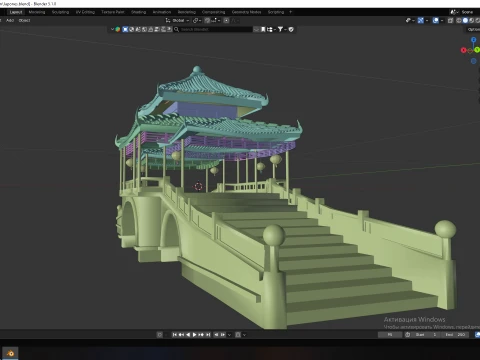Switch to the Modeling workspace tab

(37, 12)
